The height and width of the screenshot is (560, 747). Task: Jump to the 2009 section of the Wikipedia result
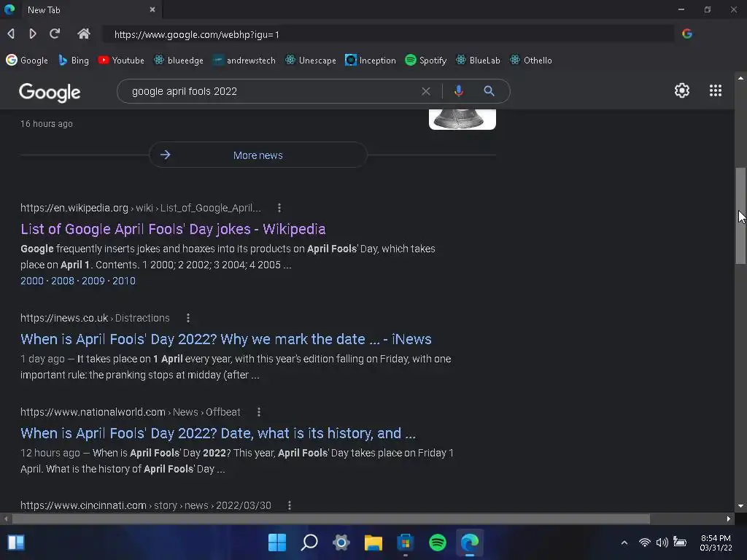(x=93, y=281)
